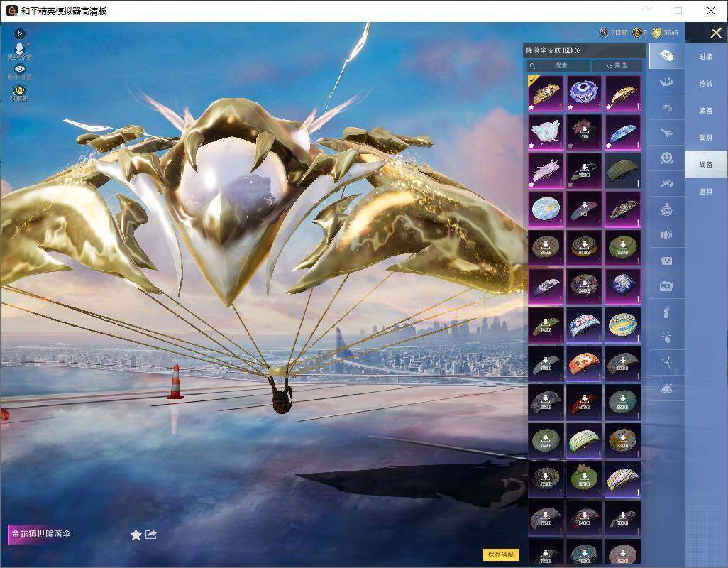Open the boat-shaped category icon in sidebar
Screen dimensions: 728x568
(666, 82)
